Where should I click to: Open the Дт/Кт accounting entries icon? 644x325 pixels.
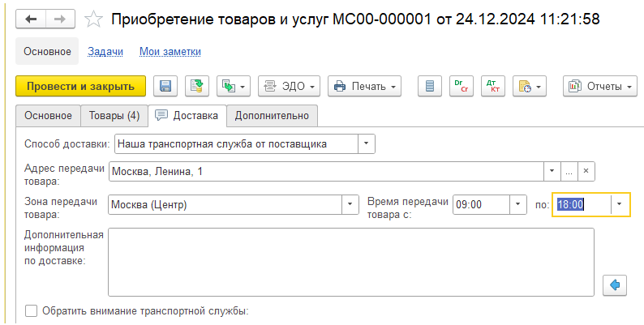pos(492,86)
